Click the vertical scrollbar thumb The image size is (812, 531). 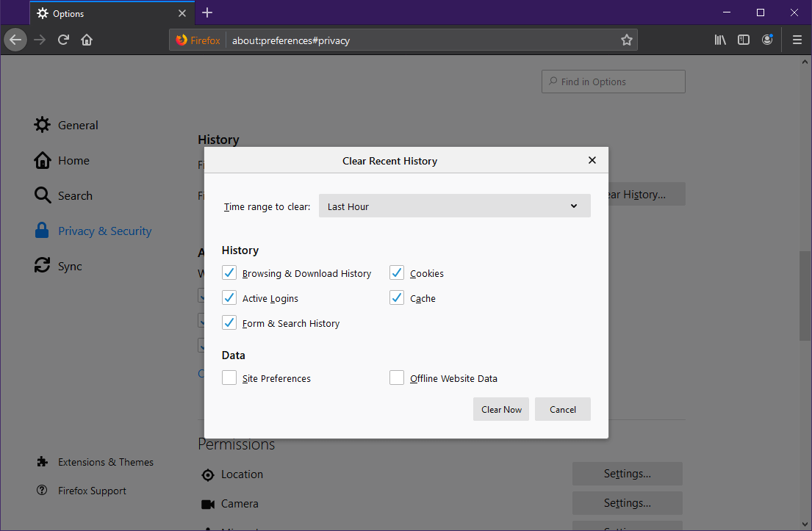805,296
